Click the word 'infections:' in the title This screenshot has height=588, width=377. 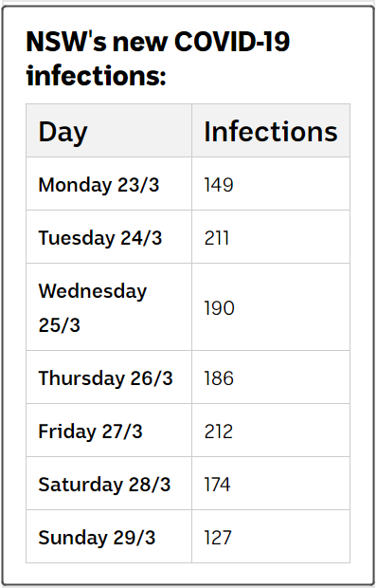pos(96,75)
